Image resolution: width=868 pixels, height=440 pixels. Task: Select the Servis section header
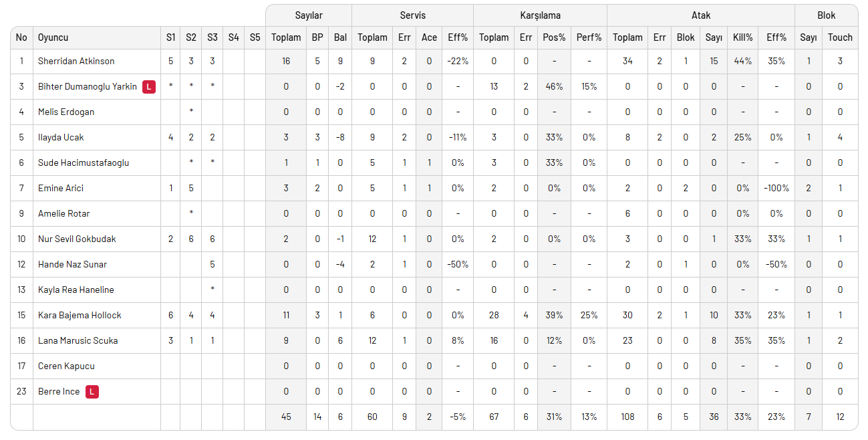(412, 15)
